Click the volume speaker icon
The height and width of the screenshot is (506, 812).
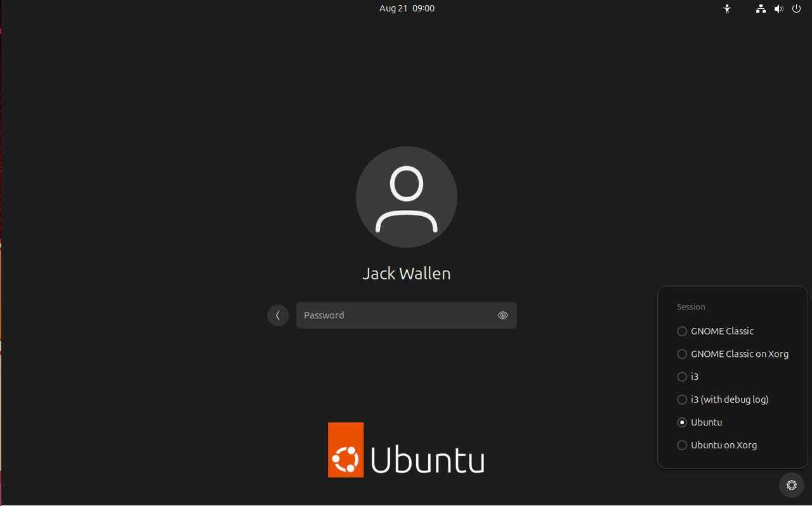(x=778, y=9)
